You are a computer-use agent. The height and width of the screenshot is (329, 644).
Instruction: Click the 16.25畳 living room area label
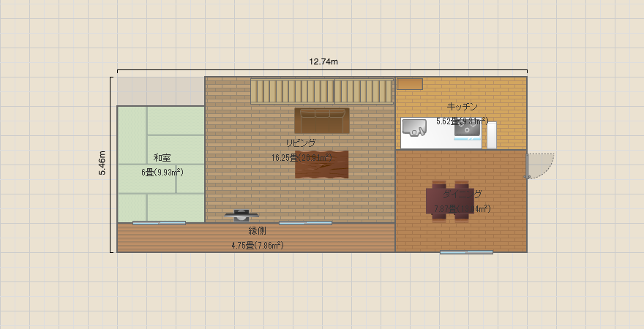pyautogui.click(x=302, y=157)
